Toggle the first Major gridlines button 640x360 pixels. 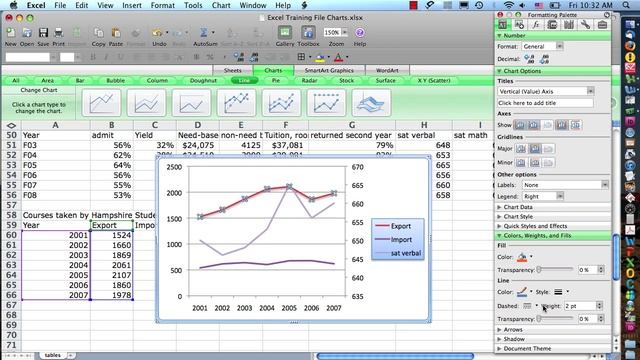(x=521, y=149)
